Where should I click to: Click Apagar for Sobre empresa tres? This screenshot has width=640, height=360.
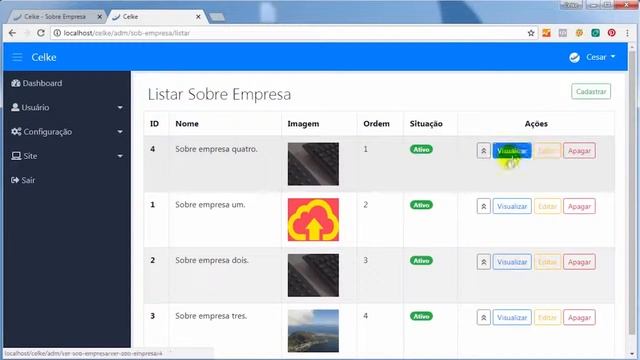(x=579, y=317)
